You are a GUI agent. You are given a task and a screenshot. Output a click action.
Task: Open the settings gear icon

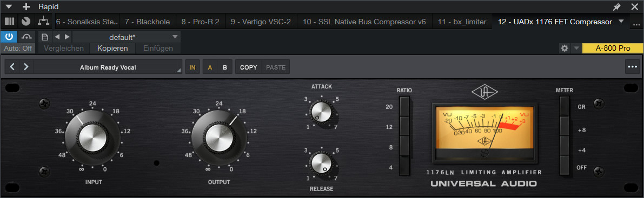coord(565,49)
